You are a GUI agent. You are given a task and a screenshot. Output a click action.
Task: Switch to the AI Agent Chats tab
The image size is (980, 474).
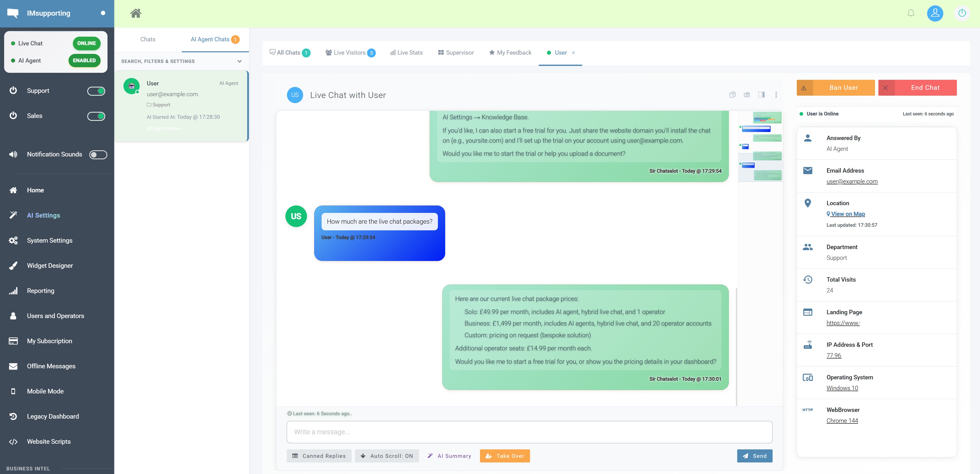215,39
